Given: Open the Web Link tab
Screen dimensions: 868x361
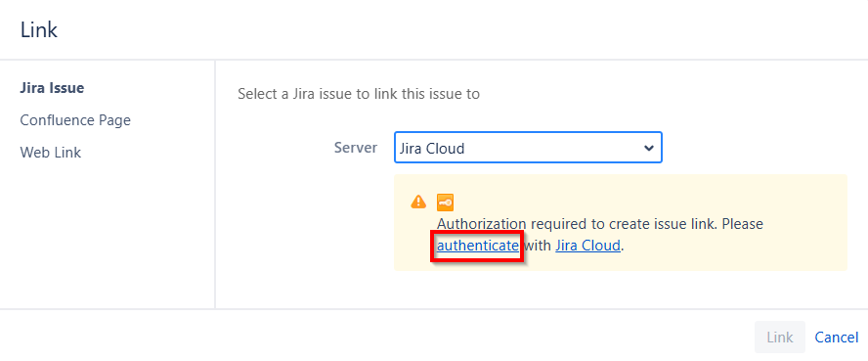Looking at the screenshot, I should (x=51, y=153).
